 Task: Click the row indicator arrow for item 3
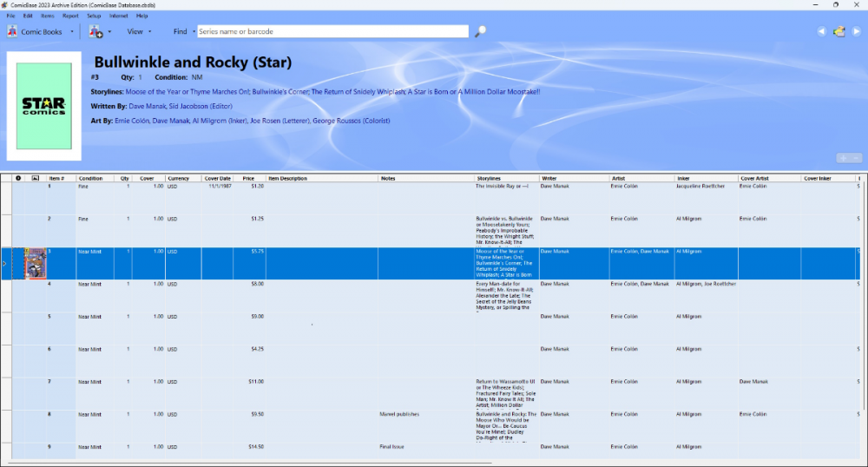click(x=5, y=263)
